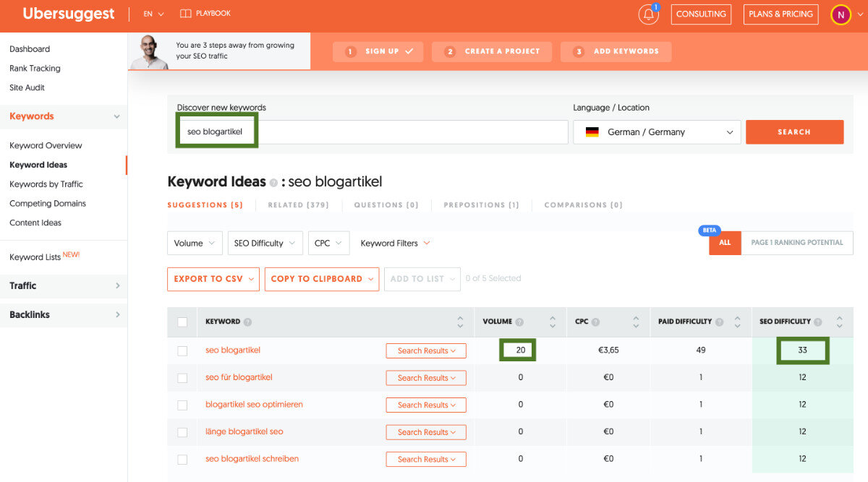Open Rank Tracking in sidebar
The width and height of the screenshot is (868, 482).
35,69
